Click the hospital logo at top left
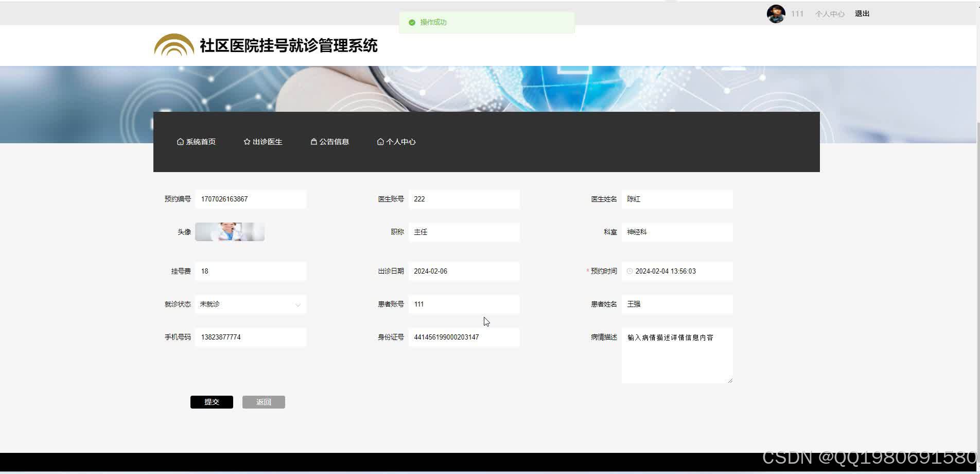 [x=173, y=45]
